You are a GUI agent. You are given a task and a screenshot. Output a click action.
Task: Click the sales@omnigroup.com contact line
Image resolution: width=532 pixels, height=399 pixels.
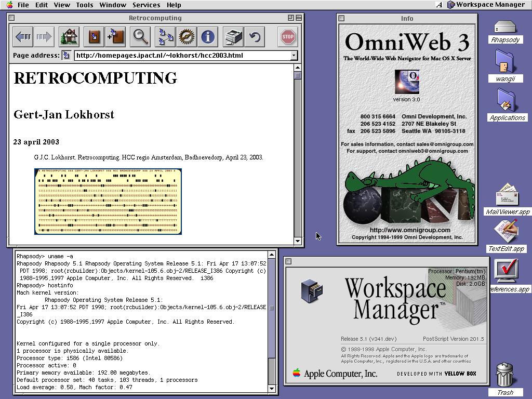coord(407,144)
